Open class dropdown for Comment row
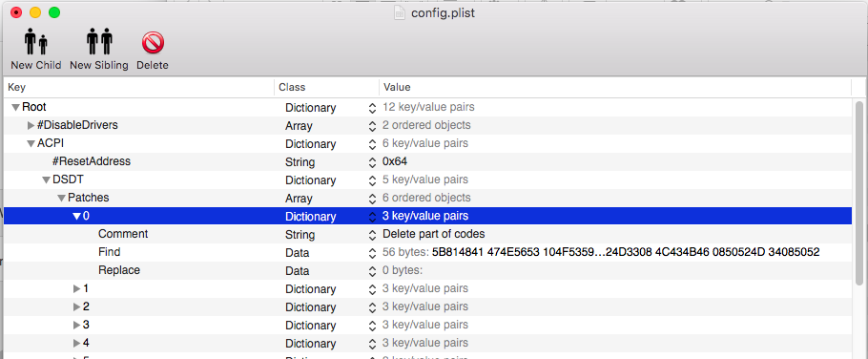The width and height of the screenshot is (868, 359). tap(372, 235)
